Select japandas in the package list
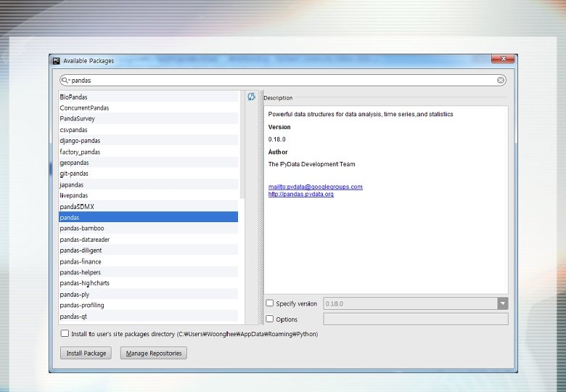The width and height of the screenshot is (566, 392). (148, 184)
